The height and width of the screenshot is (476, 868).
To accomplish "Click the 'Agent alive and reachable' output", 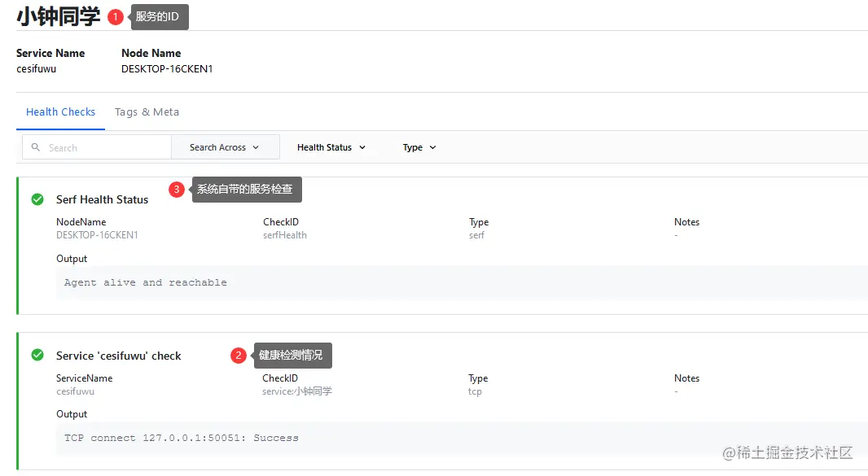I will (146, 282).
